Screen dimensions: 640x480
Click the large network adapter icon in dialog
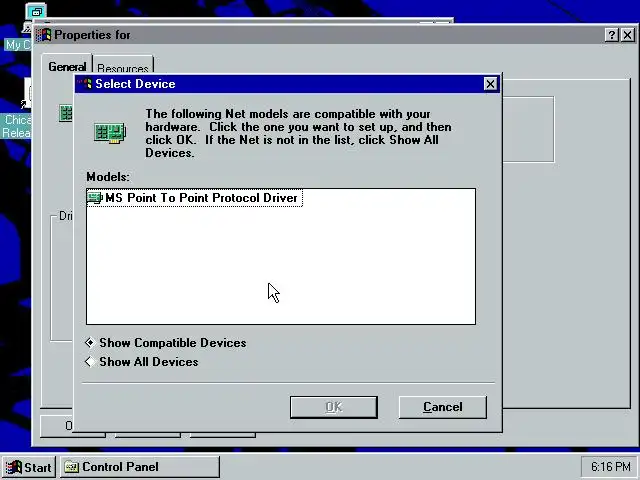[x=110, y=133]
